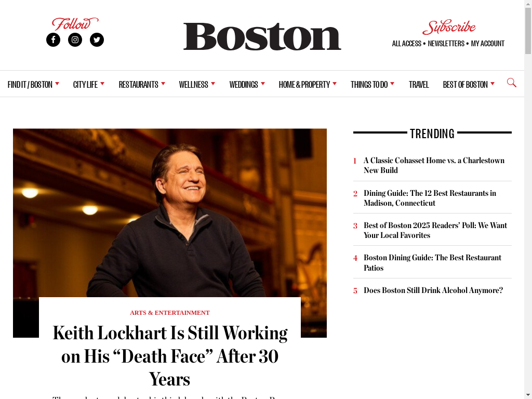The height and width of the screenshot is (399, 532).
Task: Click the page's vertical scrollbar thumb
Action: pyautogui.click(x=528, y=31)
